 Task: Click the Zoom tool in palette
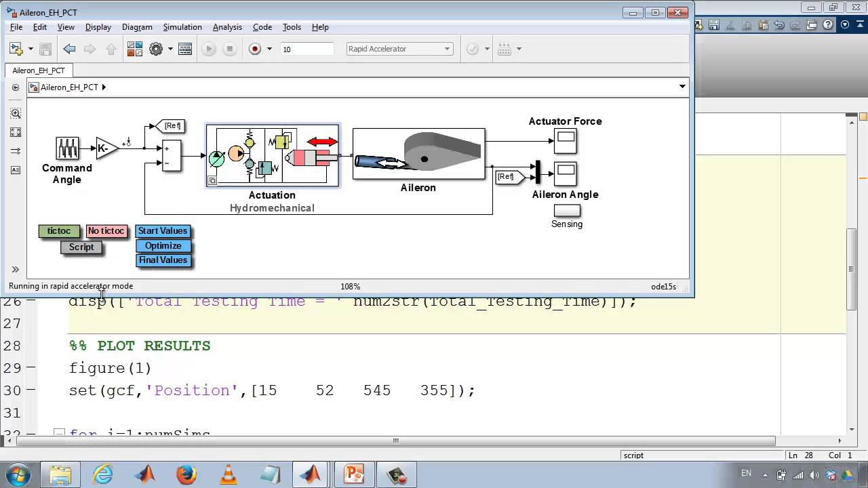pyautogui.click(x=16, y=113)
